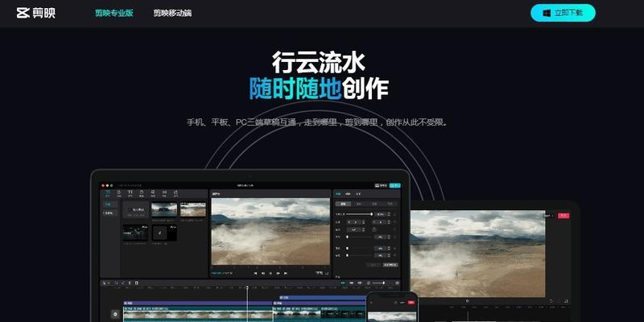
Task: Open the Audio icon in the laptop editor toolbar
Action: coord(118,193)
